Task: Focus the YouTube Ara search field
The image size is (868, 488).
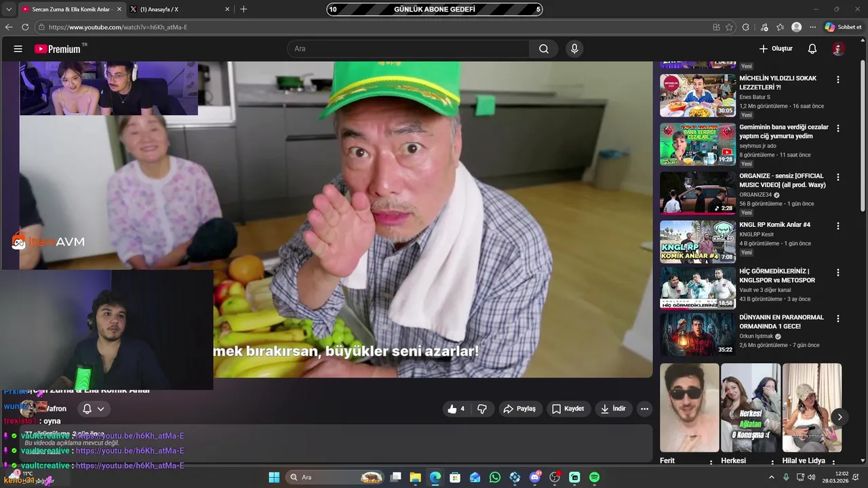Action: pyautogui.click(x=408, y=49)
